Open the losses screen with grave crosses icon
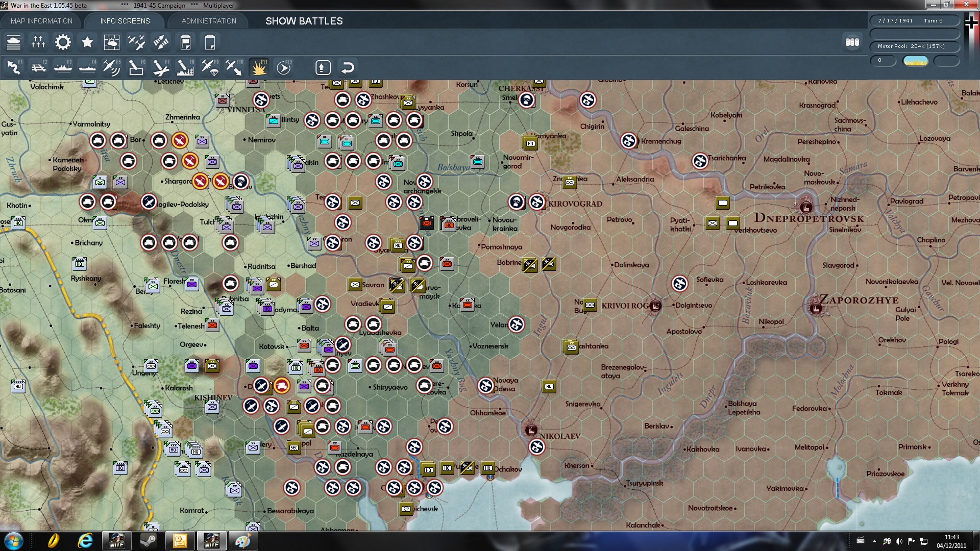Image resolution: width=980 pixels, height=551 pixels. (38, 42)
